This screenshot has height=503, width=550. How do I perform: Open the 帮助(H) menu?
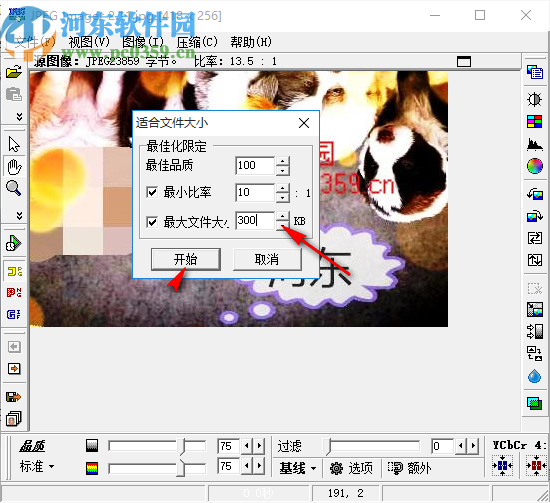pos(251,42)
